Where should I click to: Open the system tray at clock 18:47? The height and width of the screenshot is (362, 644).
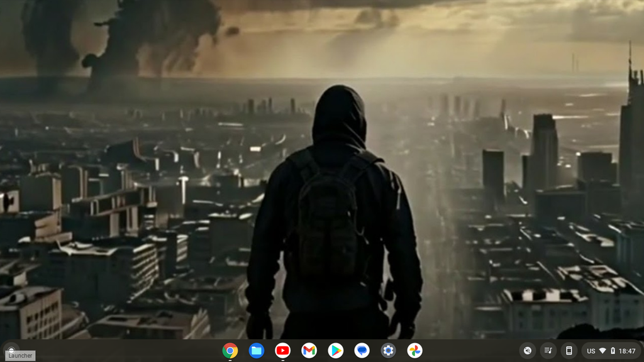click(x=627, y=351)
